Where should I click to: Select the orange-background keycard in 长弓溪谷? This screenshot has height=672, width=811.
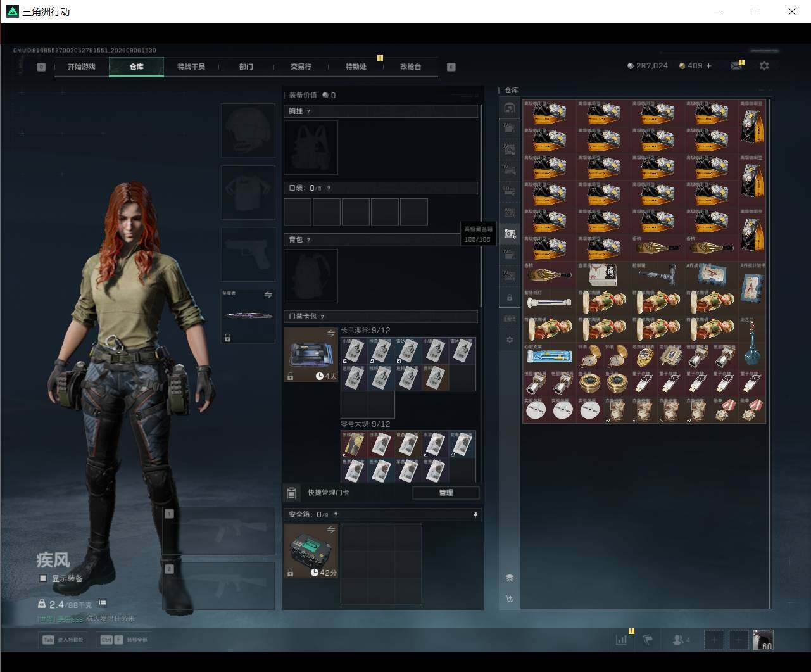click(435, 377)
